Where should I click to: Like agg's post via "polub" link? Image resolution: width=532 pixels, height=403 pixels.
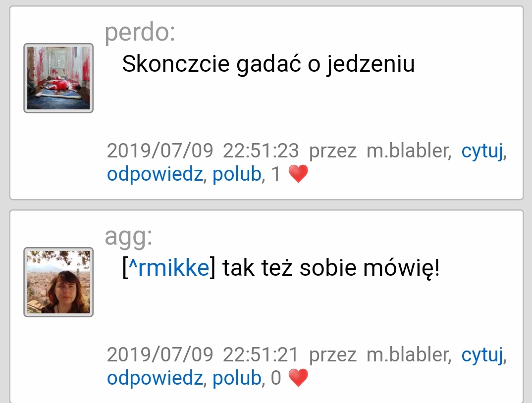(236, 378)
